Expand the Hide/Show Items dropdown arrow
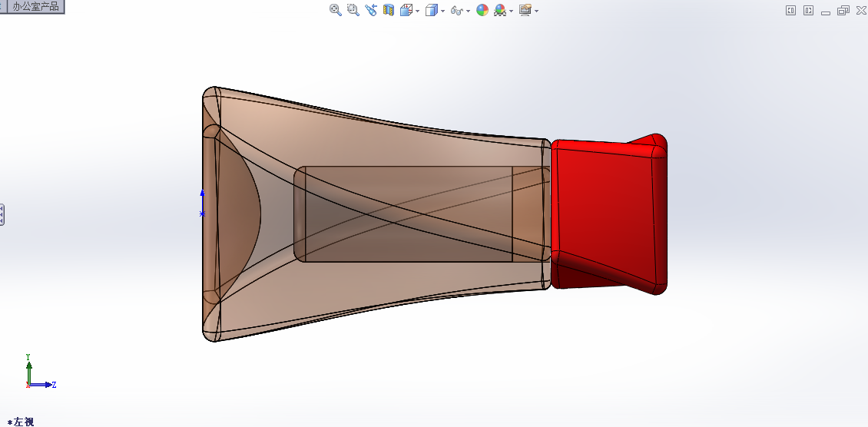 tap(469, 11)
